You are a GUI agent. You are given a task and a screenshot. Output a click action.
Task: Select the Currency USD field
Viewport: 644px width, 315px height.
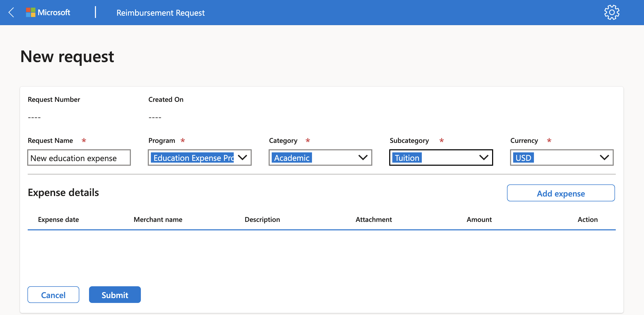coord(561,157)
